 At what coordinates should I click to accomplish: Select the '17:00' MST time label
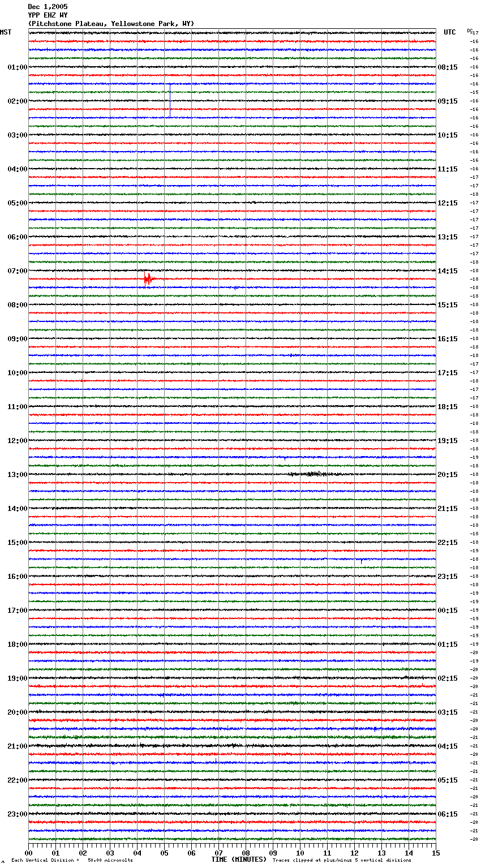coord(18,611)
